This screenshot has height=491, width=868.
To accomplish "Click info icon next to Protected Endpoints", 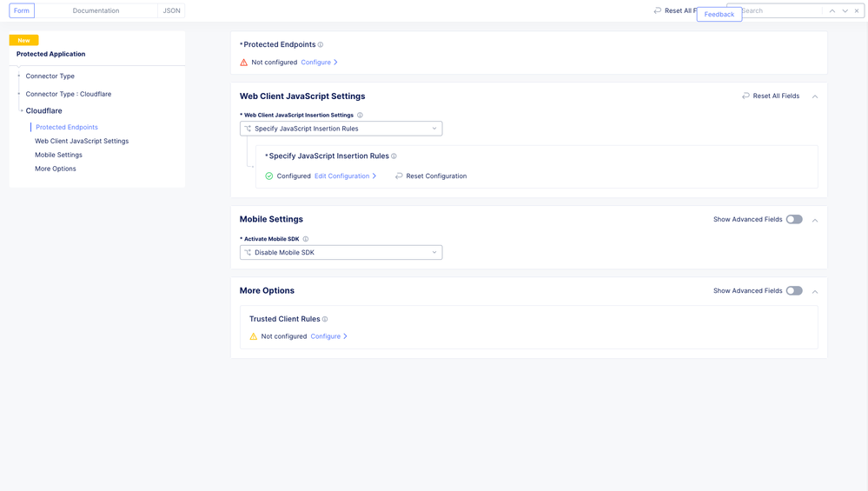I will click(x=321, y=45).
